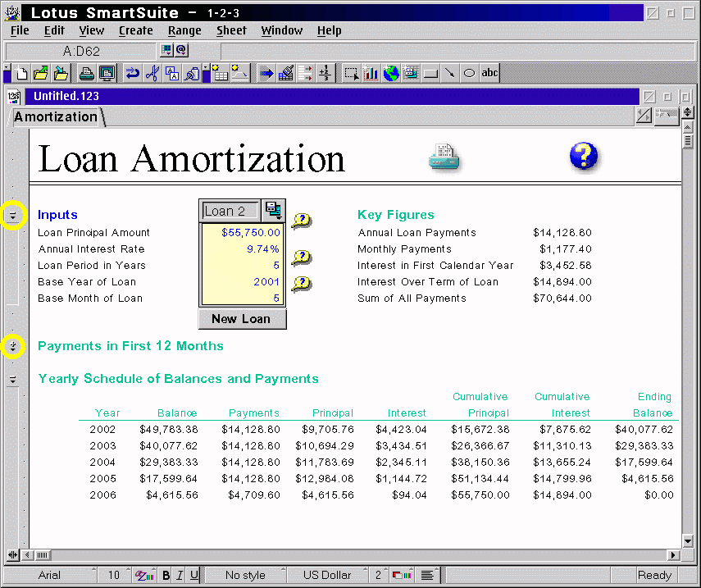Screen dimensions: 701x588
Task: Open the alignment selector in status bar
Action: (427, 575)
